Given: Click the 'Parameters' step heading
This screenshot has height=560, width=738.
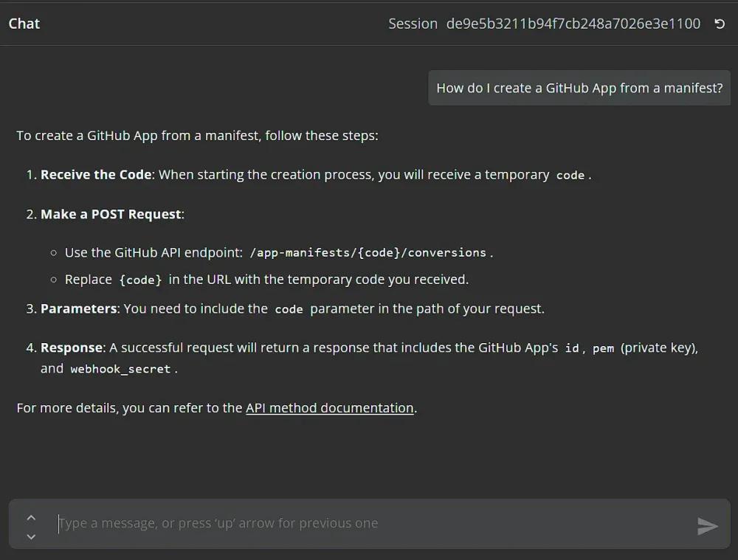Looking at the screenshot, I should (x=79, y=308).
